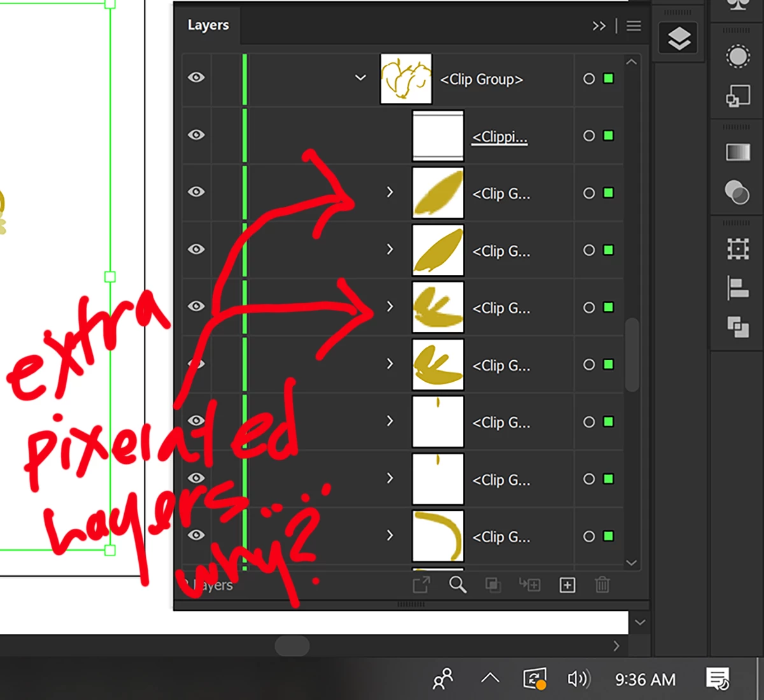Screen dimensions: 764x700
Task: Select the Layers panel tab
Action: pyautogui.click(x=208, y=25)
